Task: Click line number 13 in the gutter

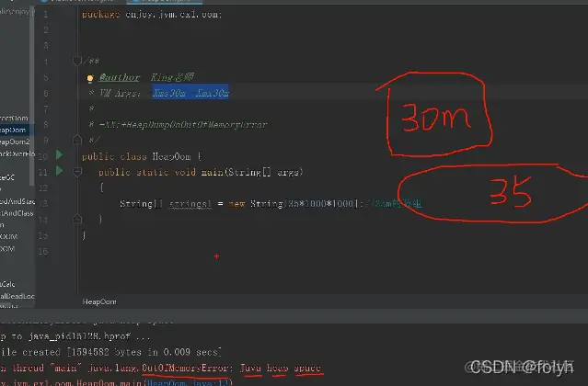Action: [x=43, y=204]
